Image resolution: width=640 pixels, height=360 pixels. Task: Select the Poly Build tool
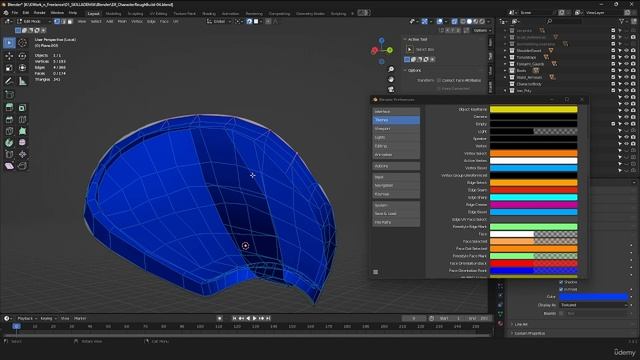pyautogui.click(x=22, y=131)
